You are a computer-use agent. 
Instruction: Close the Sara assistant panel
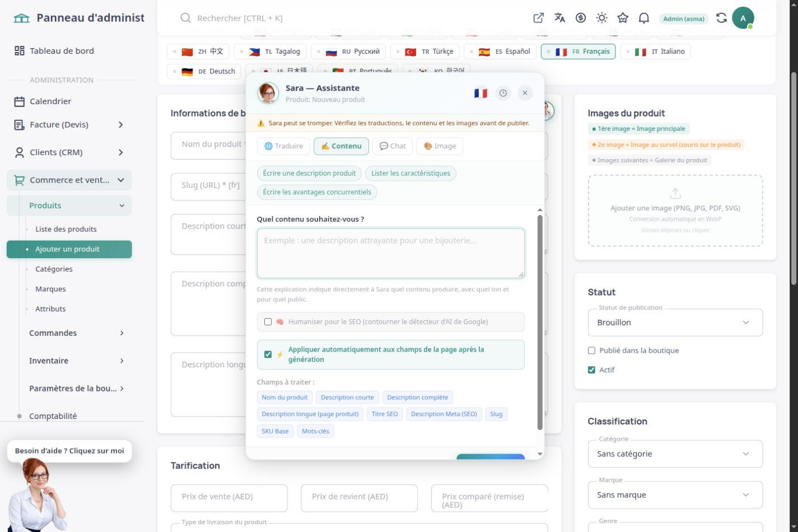tap(525, 93)
